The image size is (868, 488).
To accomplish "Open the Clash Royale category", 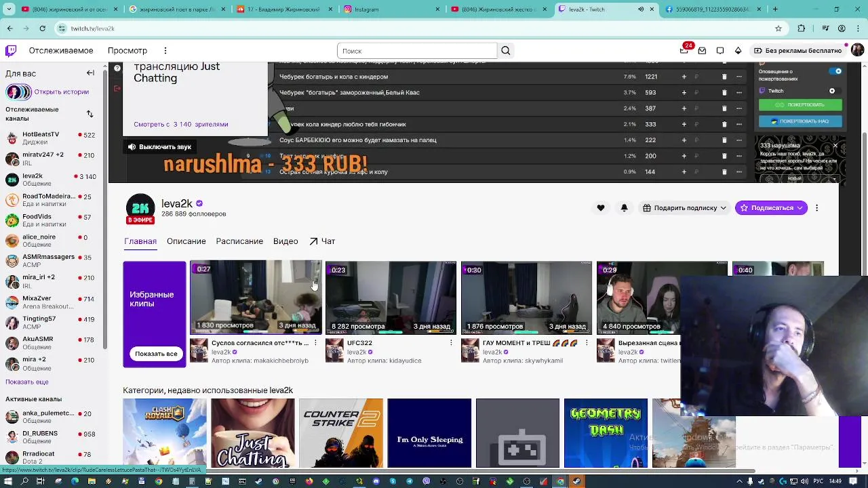I will (165, 433).
